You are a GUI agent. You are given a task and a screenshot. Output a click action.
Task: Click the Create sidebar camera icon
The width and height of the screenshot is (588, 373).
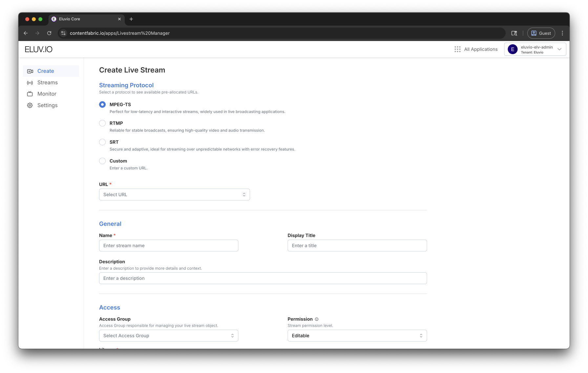point(30,71)
